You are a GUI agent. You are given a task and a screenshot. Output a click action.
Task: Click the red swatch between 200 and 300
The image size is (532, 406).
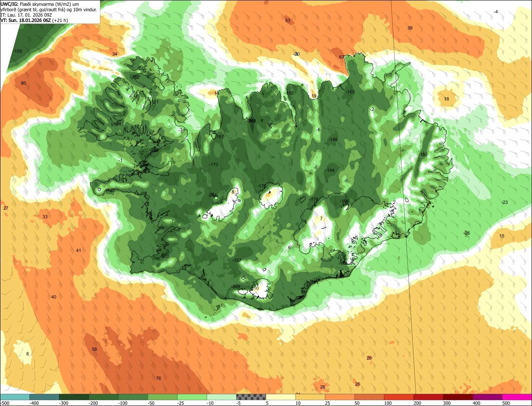click(x=428, y=397)
